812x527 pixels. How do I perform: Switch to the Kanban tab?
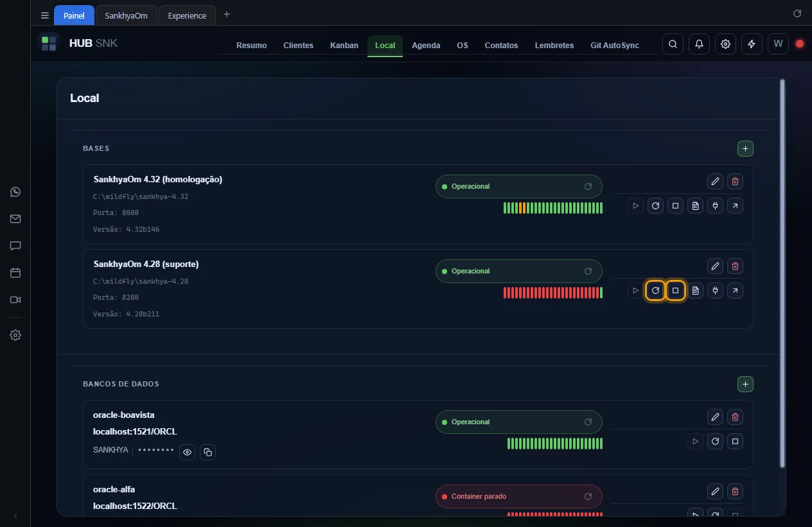coord(344,46)
